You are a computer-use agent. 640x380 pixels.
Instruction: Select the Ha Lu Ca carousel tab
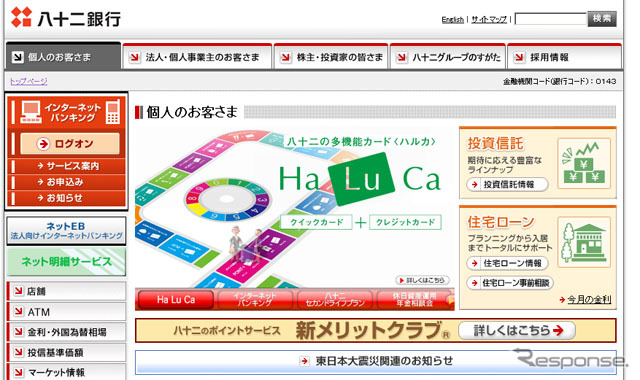point(176,300)
